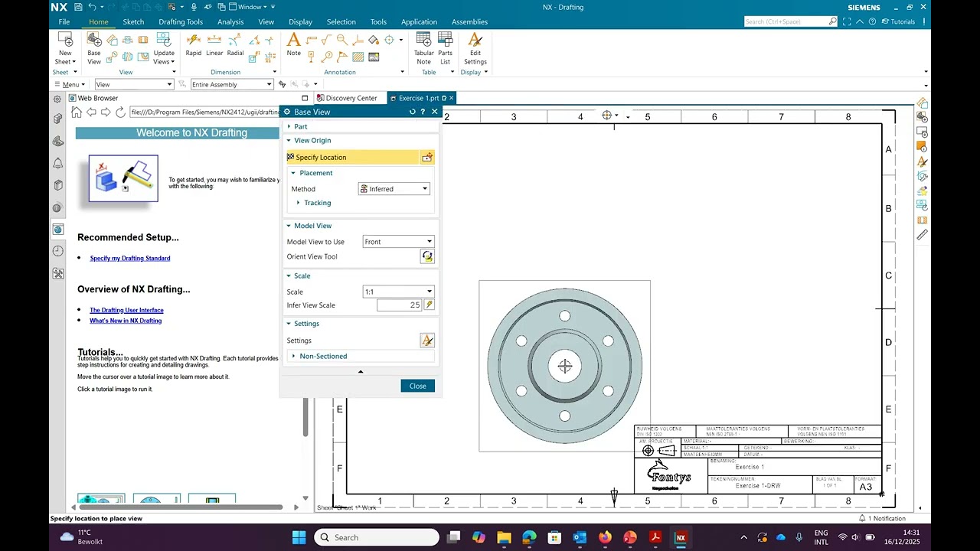The height and width of the screenshot is (551, 980).
Task: Open the Method Inferred dropdown
Action: tap(394, 189)
